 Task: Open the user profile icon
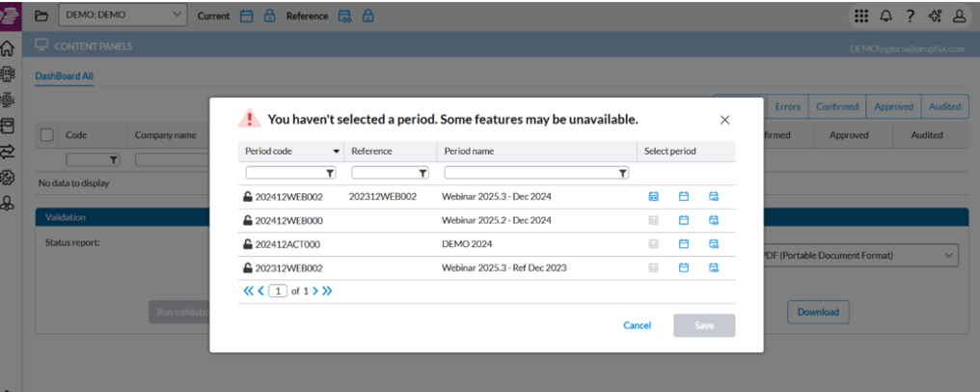pos(959,15)
